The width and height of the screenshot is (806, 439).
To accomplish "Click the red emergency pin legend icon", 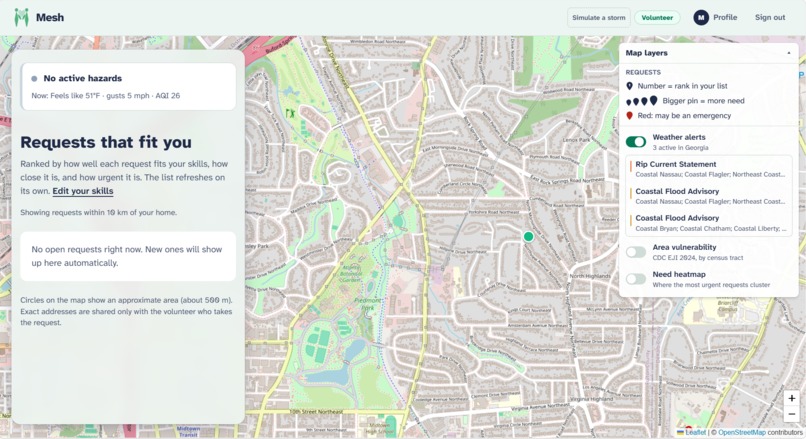I will pos(629,116).
